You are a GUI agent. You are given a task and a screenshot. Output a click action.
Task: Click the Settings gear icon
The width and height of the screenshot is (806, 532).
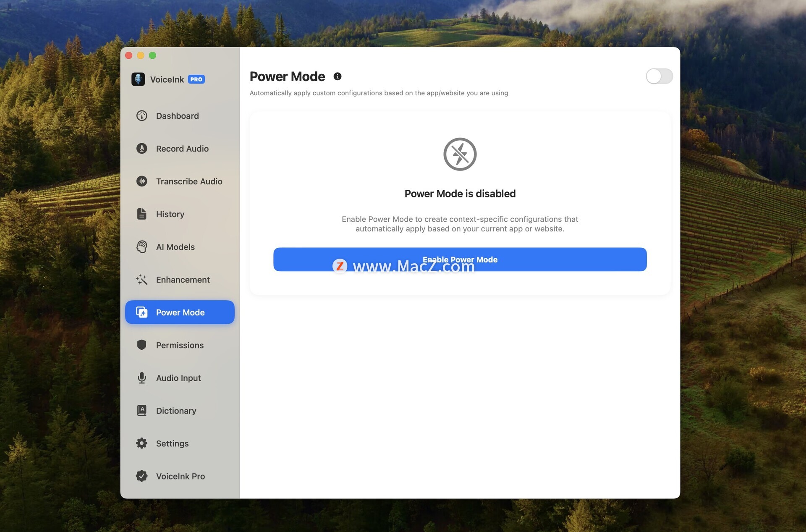coord(142,443)
